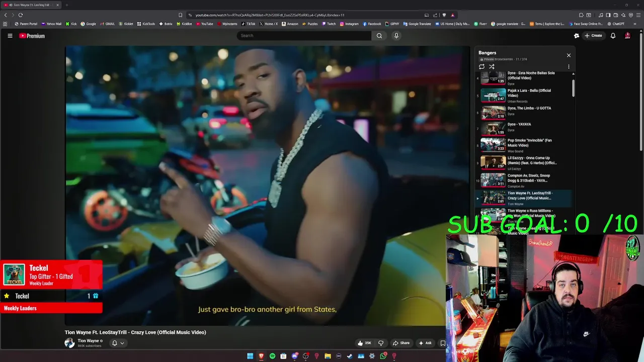This screenshot has height=362, width=644.
Task: Open the Bangers playlist three-dot menu
Action: pos(569,66)
